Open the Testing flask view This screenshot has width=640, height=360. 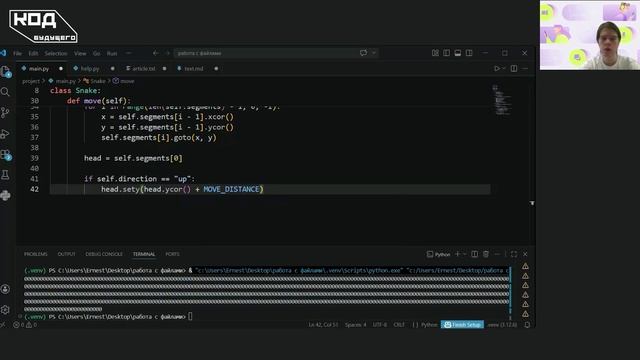pyautogui.click(x=5, y=175)
